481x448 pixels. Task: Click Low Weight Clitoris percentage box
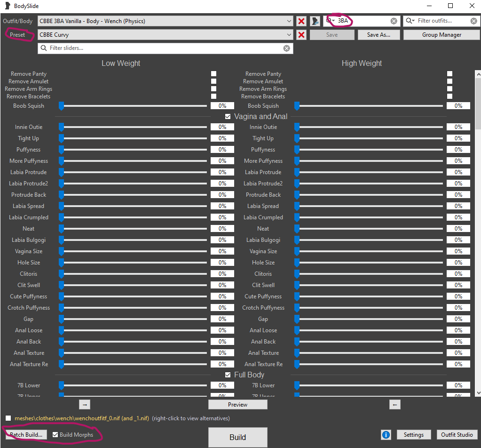click(x=222, y=274)
